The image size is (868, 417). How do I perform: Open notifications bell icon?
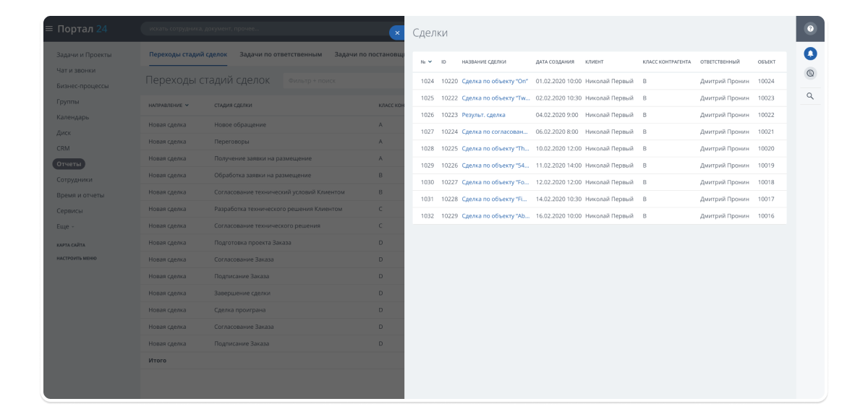click(x=810, y=53)
